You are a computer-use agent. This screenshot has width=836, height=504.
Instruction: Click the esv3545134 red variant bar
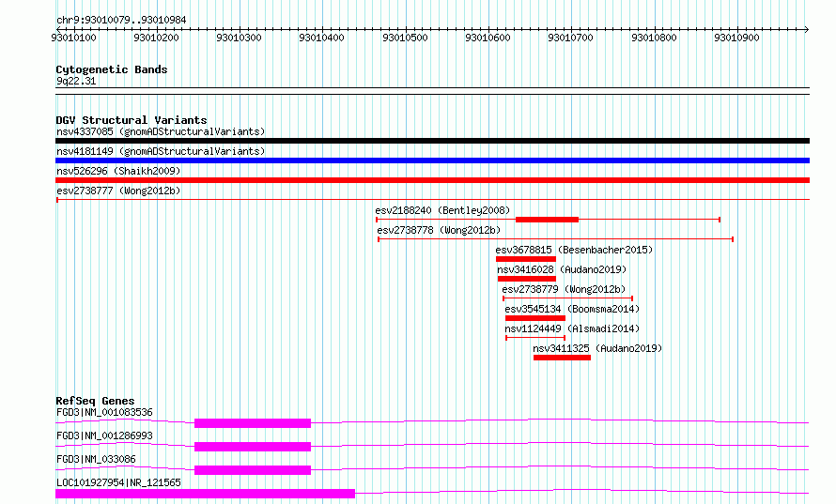click(x=535, y=318)
